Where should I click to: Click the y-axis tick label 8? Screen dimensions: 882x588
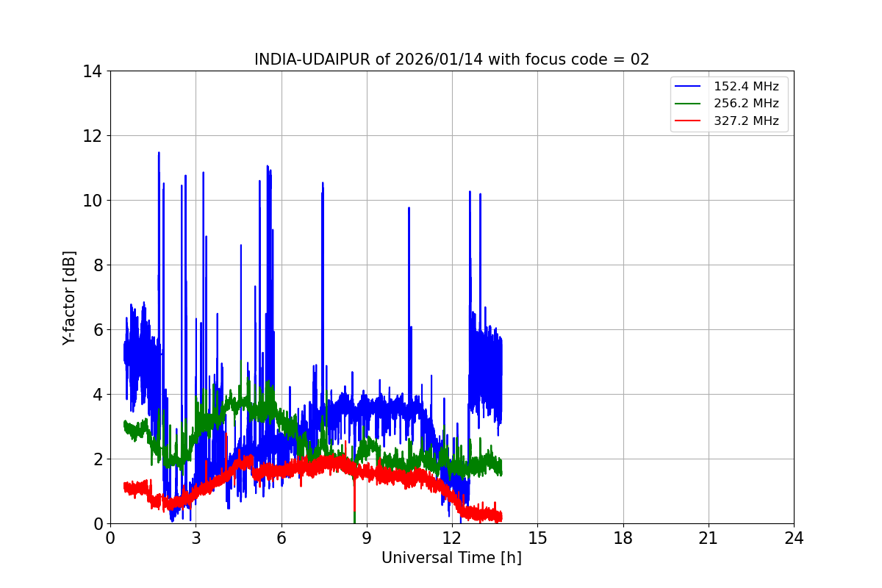(x=96, y=265)
